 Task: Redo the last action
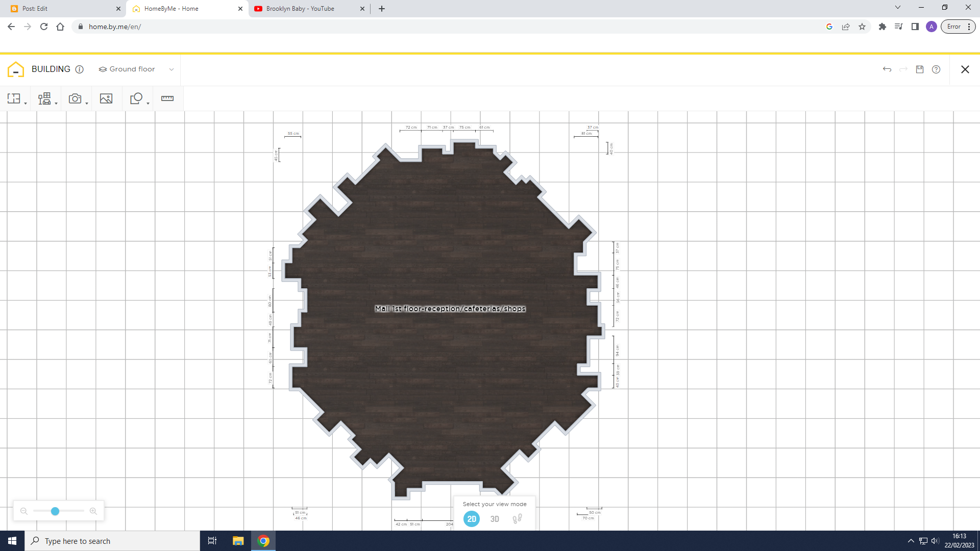pos(903,69)
